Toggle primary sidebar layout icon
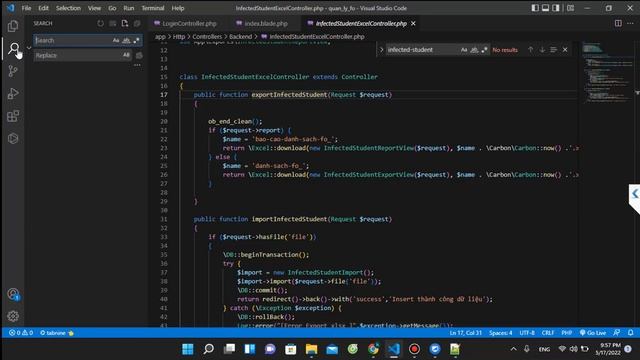This screenshot has width=640, height=360. click(x=535, y=8)
